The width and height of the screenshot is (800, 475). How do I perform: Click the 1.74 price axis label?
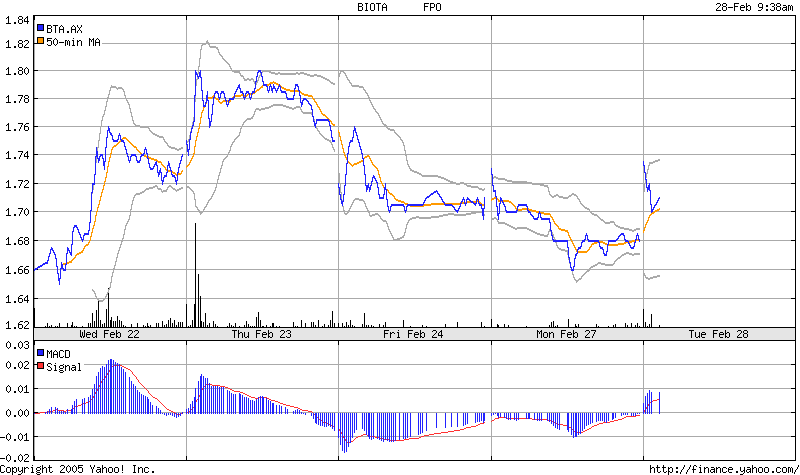(17, 155)
